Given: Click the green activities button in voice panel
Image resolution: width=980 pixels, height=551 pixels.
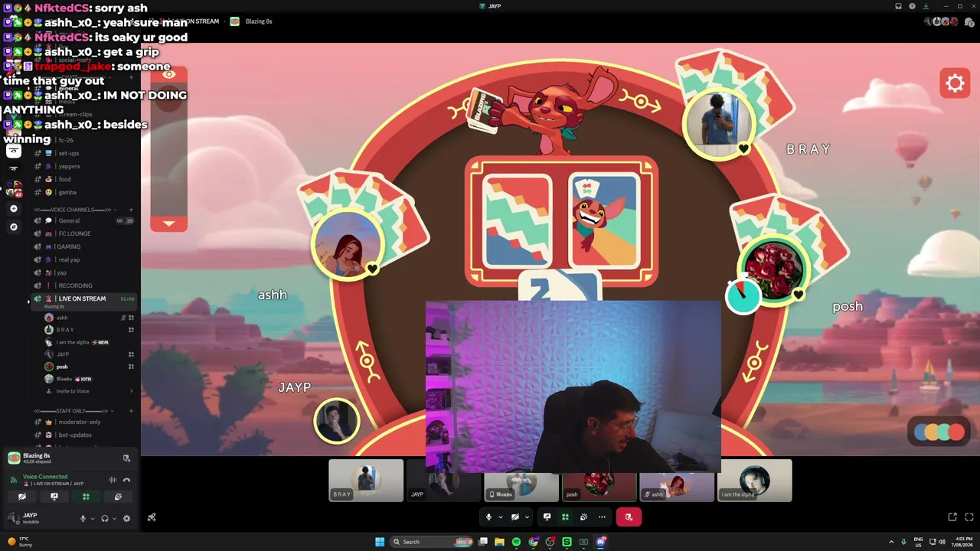Looking at the screenshot, I should pos(86,497).
